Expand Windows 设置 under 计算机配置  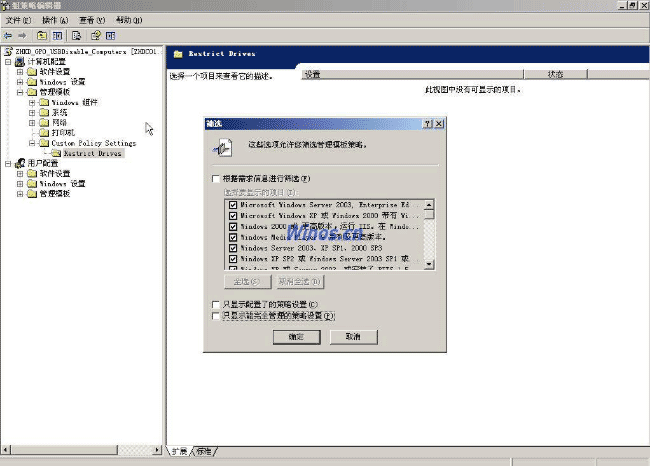click(20, 82)
